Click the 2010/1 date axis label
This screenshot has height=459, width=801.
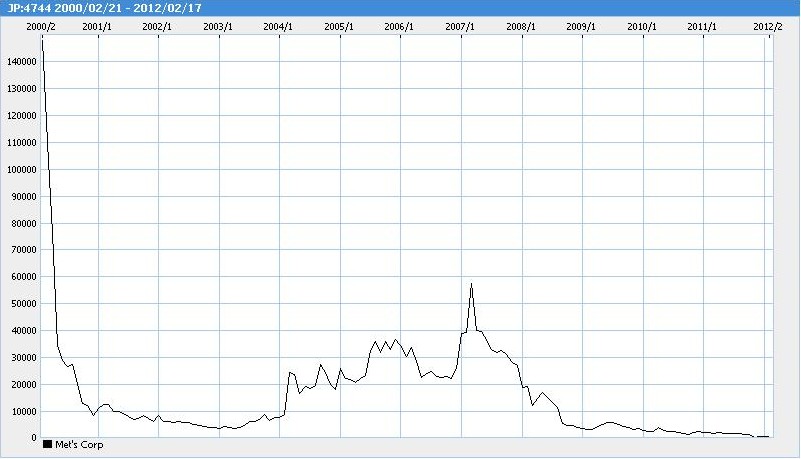(642, 27)
